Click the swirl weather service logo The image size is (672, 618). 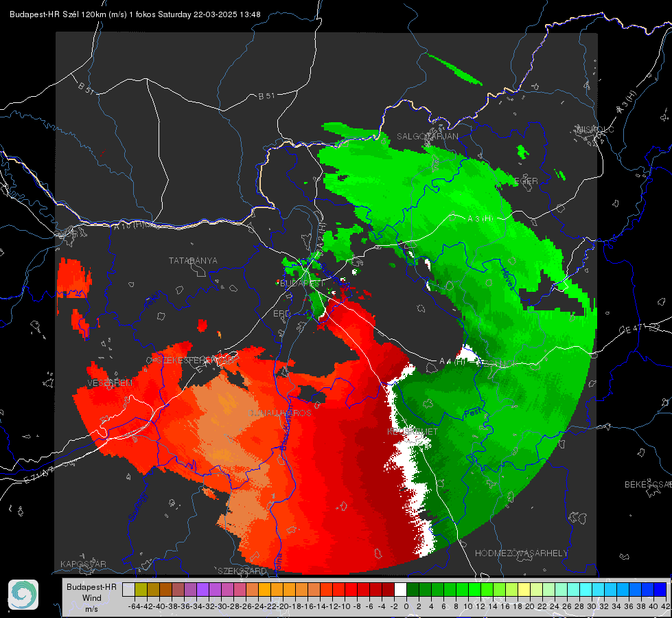tap(23, 595)
